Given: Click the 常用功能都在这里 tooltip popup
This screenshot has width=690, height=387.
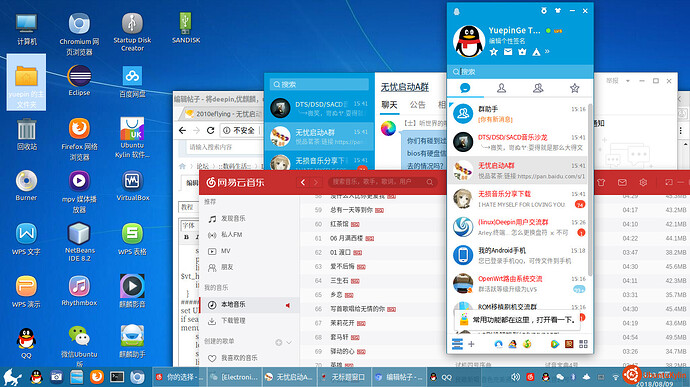Looking at the screenshot, I should (x=518, y=320).
